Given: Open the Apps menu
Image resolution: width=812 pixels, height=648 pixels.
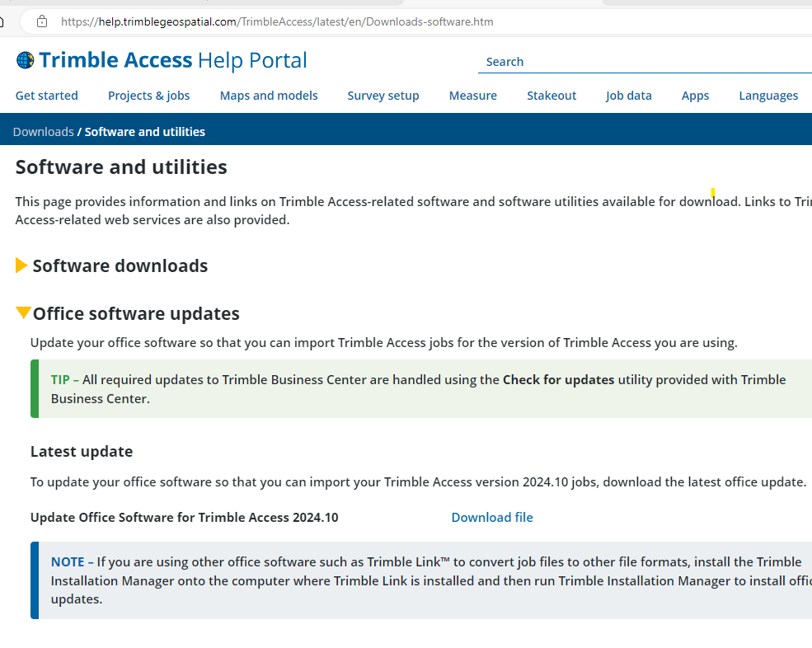Looking at the screenshot, I should tap(695, 96).
